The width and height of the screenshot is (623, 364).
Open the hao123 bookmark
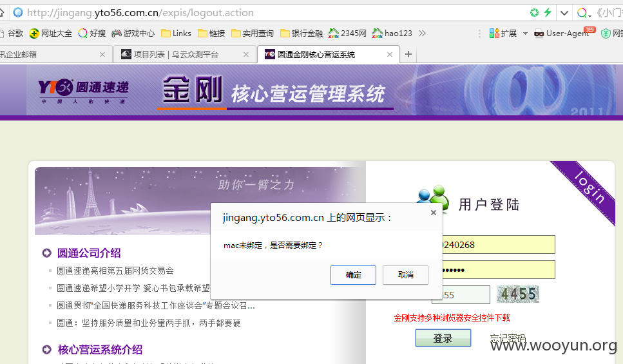pos(392,34)
